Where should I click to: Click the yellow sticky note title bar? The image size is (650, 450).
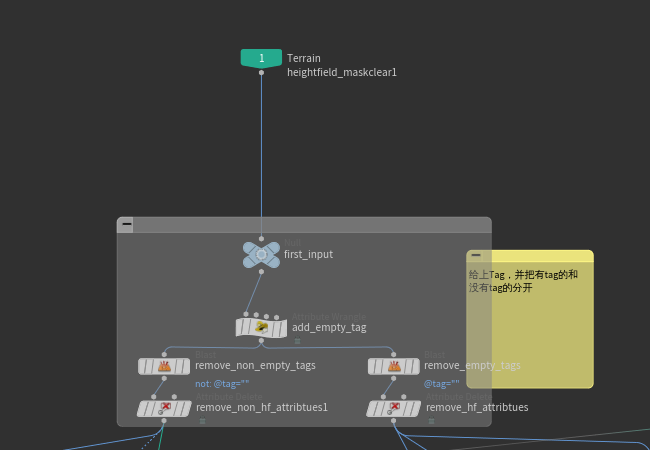click(536, 256)
